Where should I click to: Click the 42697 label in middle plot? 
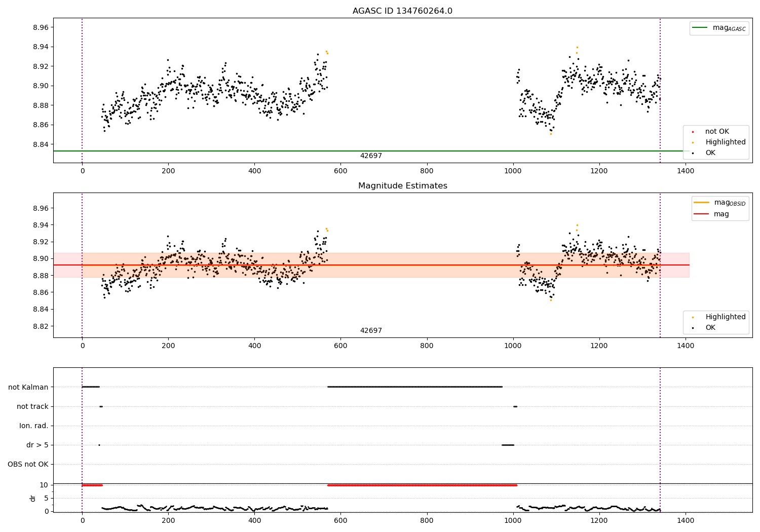[371, 331]
